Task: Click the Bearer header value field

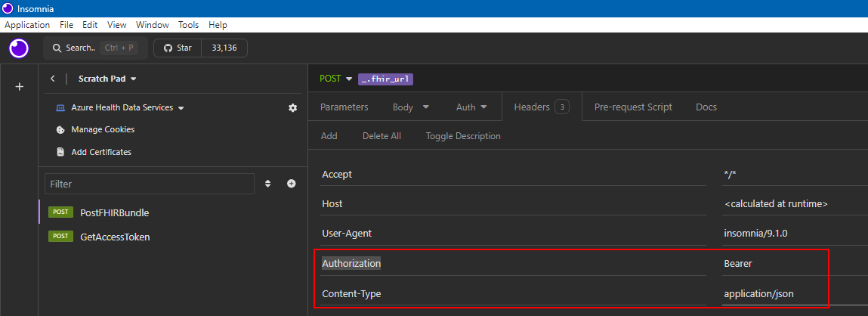Action: [x=795, y=263]
